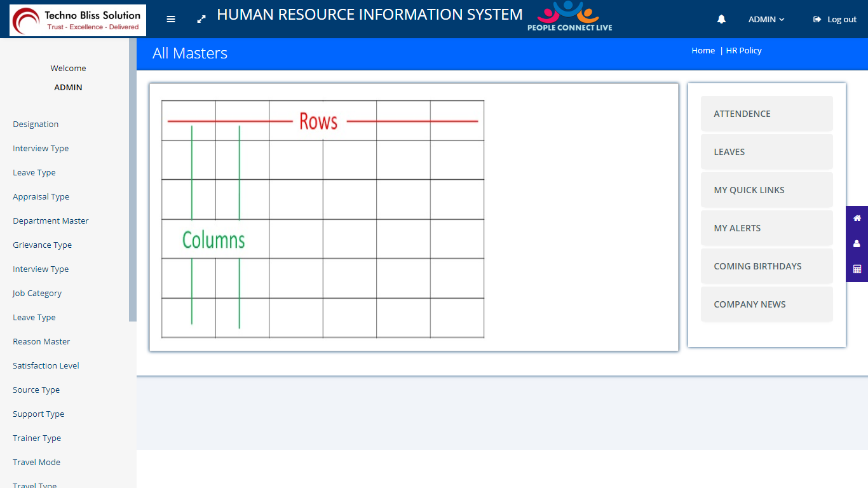Expand MY QUICK LINKS section

(x=766, y=190)
